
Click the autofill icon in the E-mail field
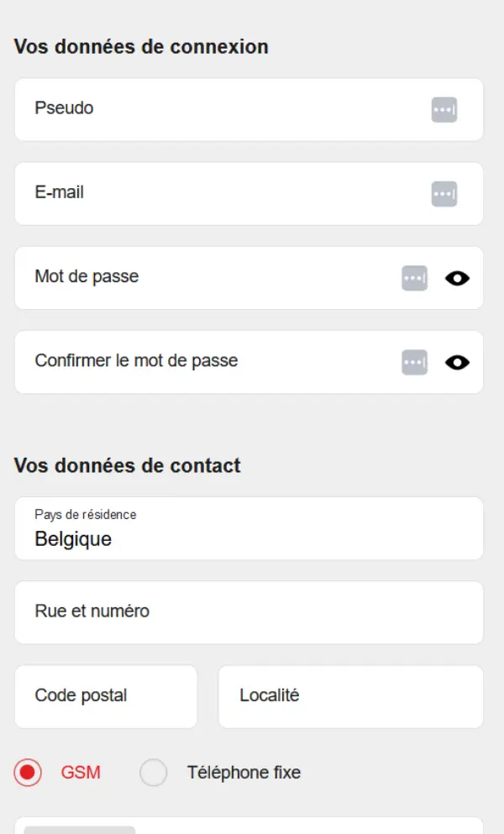pyautogui.click(x=444, y=193)
